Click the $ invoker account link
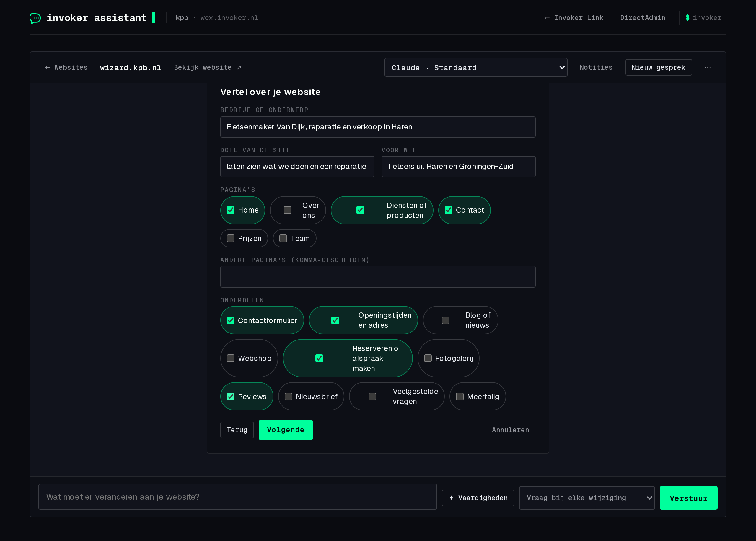 click(703, 18)
